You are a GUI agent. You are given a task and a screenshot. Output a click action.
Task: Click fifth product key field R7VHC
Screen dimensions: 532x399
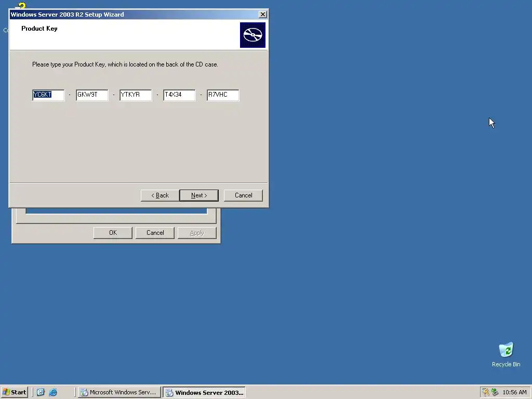tap(223, 95)
